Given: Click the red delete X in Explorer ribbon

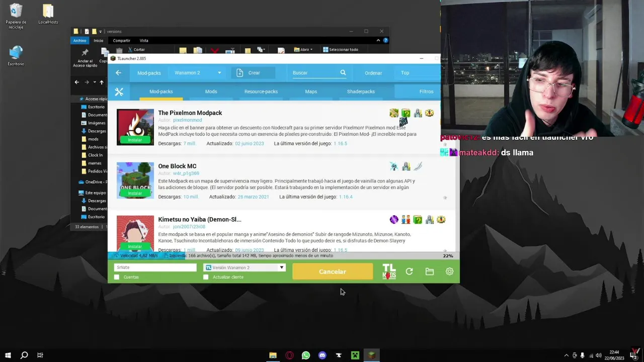Looking at the screenshot, I should point(215,51).
